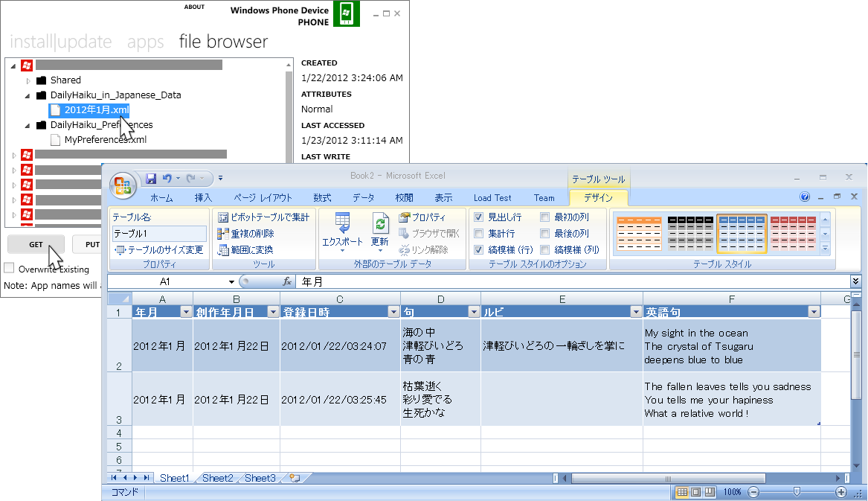
Task: Expand the Shared folder node
Action: coord(28,81)
